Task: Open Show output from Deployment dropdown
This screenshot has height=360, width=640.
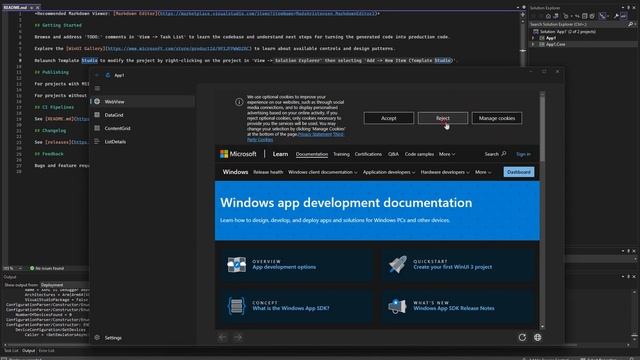Action: tap(64, 285)
